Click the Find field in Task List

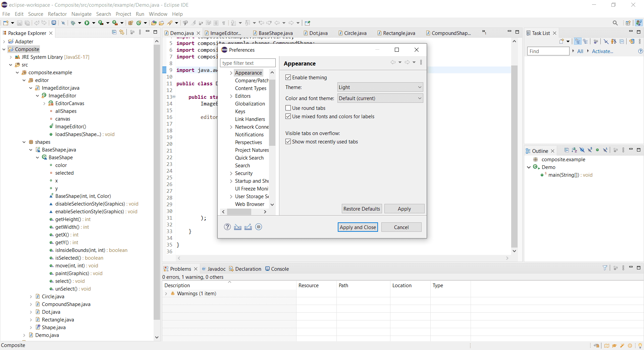point(548,51)
